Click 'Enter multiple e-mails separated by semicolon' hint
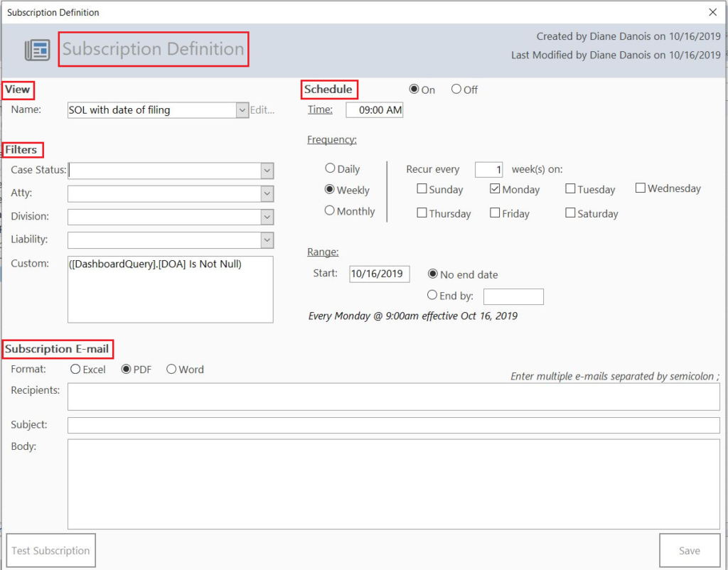728x570 pixels. coord(615,377)
